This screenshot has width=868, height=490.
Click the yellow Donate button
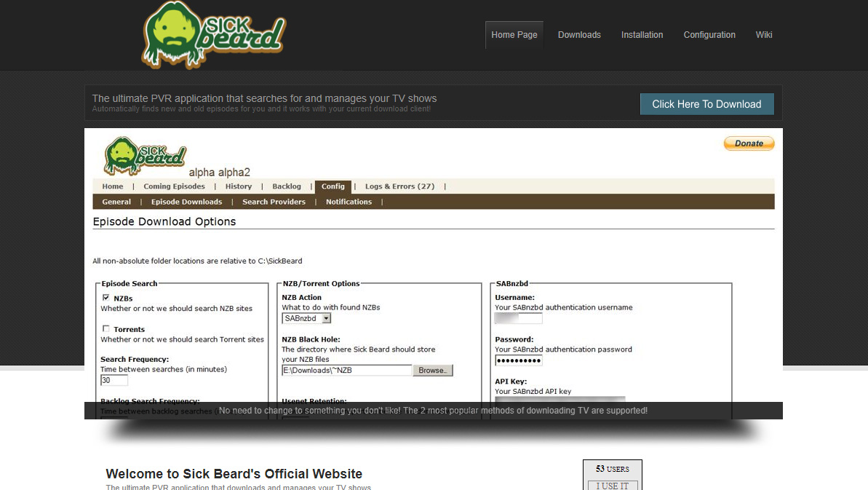click(749, 143)
